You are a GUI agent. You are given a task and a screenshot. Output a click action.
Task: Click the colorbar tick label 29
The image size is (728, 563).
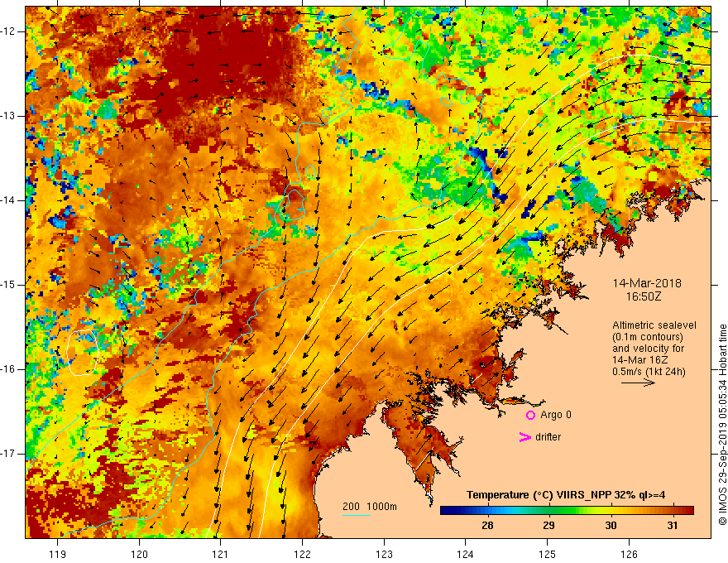548,526
